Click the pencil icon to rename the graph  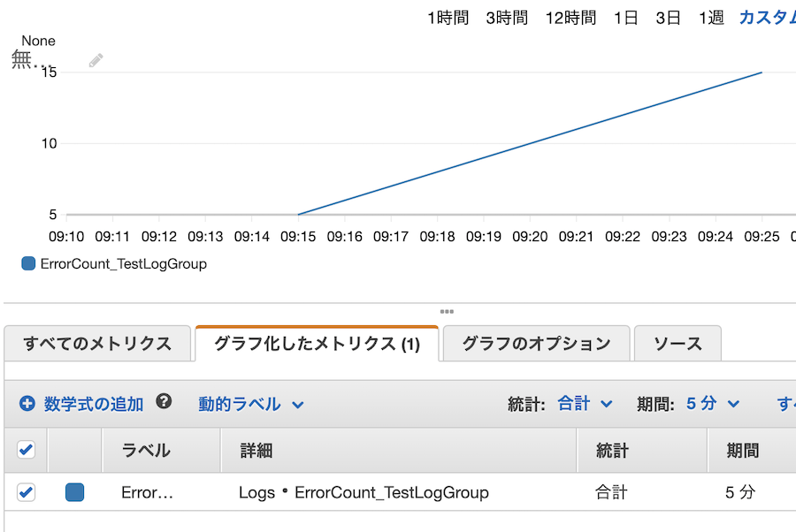click(96, 59)
